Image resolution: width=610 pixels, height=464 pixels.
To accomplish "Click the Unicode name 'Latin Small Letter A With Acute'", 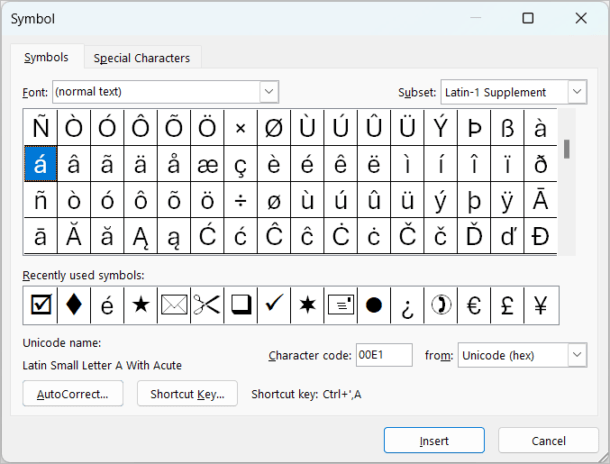I will point(102,365).
